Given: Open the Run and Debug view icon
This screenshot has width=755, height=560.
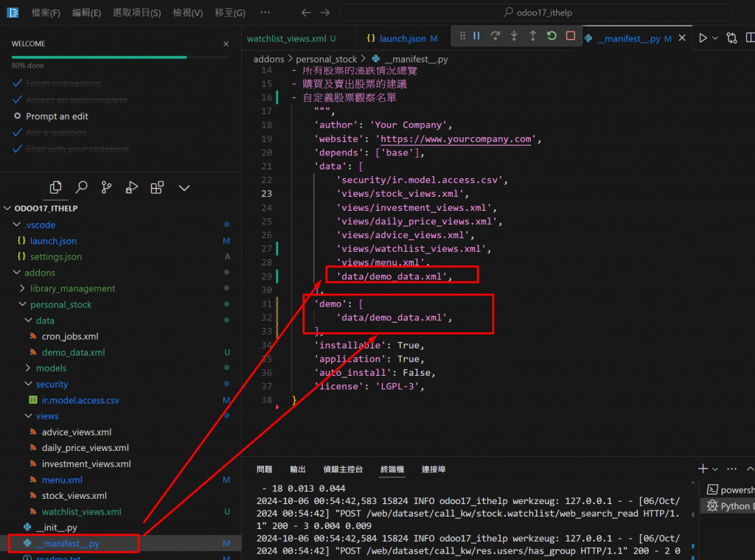Looking at the screenshot, I should point(131,188).
